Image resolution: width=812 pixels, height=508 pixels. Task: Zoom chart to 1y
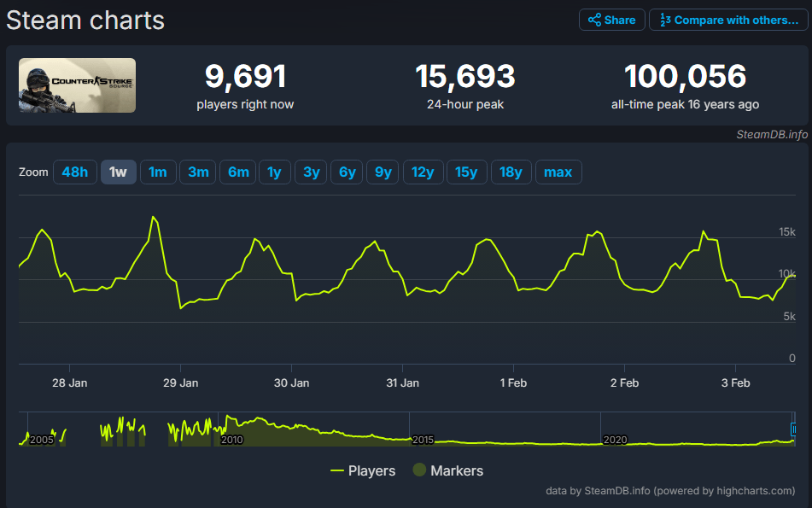tap(274, 172)
